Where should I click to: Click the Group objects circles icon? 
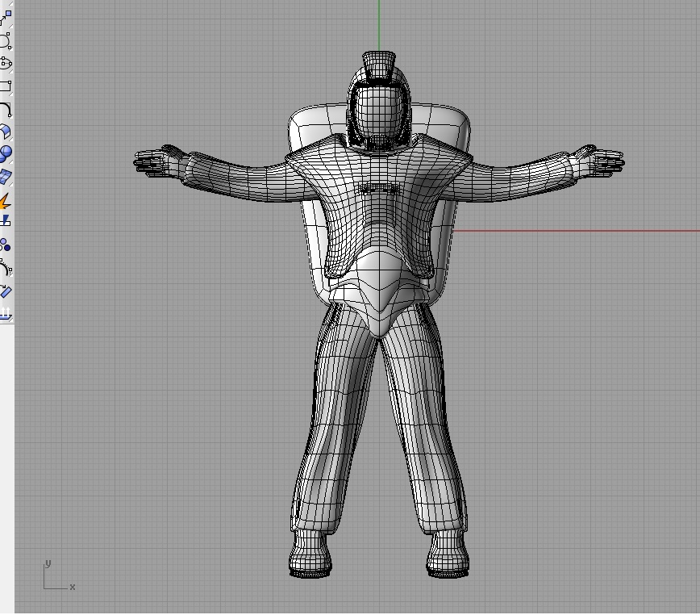(x=6, y=245)
